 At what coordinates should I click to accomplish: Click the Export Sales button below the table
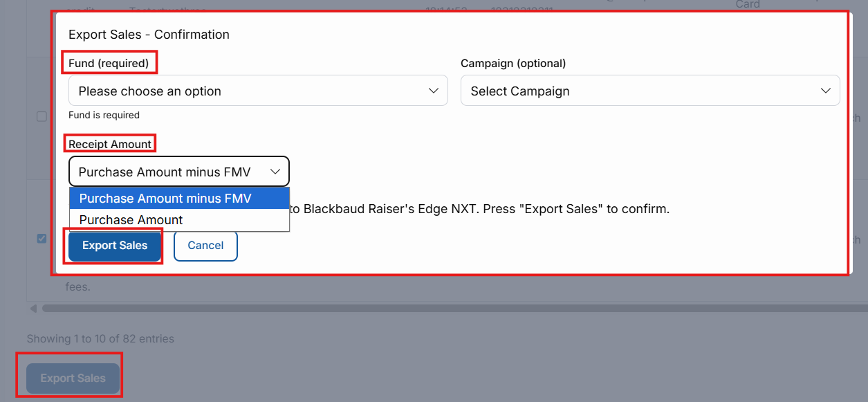[x=73, y=378]
